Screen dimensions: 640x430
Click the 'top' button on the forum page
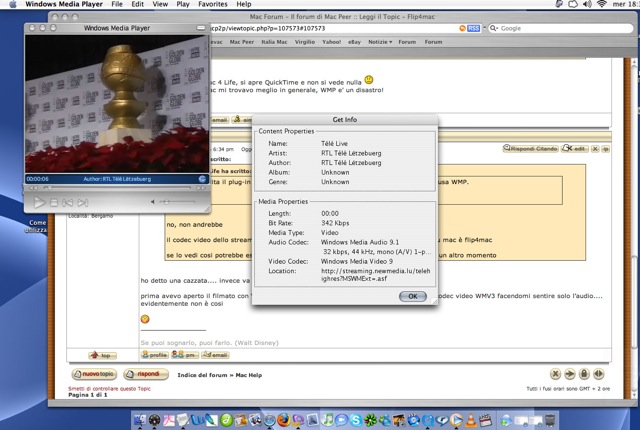pyautogui.click(x=102, y=355)
